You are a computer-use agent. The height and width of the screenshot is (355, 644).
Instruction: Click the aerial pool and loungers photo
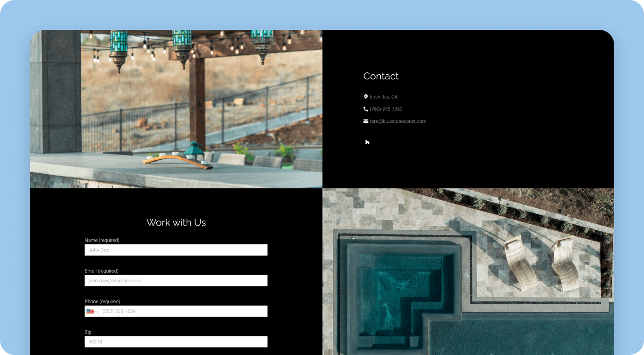[468, 271]
